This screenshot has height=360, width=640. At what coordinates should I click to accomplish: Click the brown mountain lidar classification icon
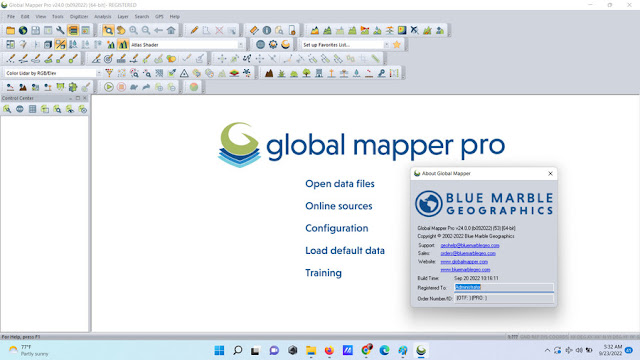[x=269, y=73]
